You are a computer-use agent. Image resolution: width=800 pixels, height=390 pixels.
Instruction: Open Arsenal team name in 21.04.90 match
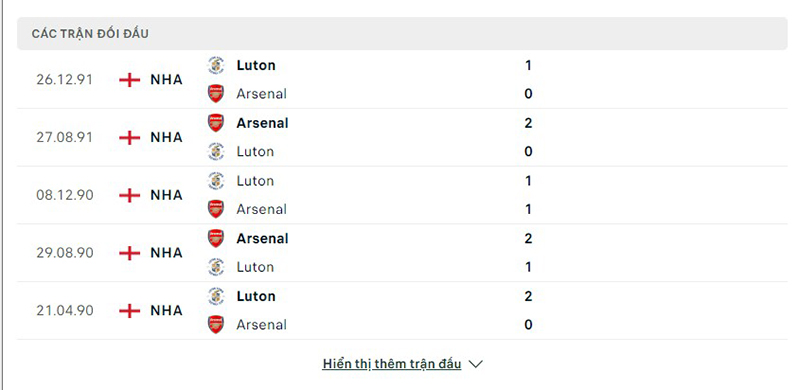[x=262, y=325]
